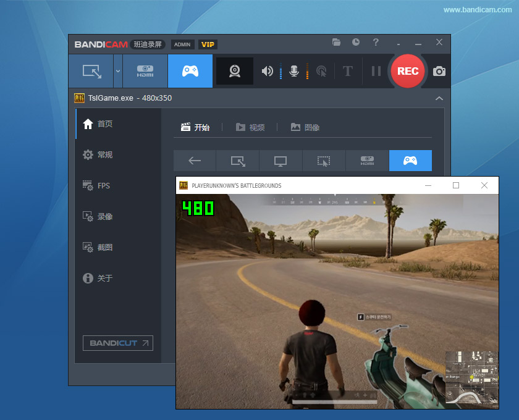The width and height of the screenshot is (519, 420).
Task: Click the ADMIN badge
Action: 182,44
